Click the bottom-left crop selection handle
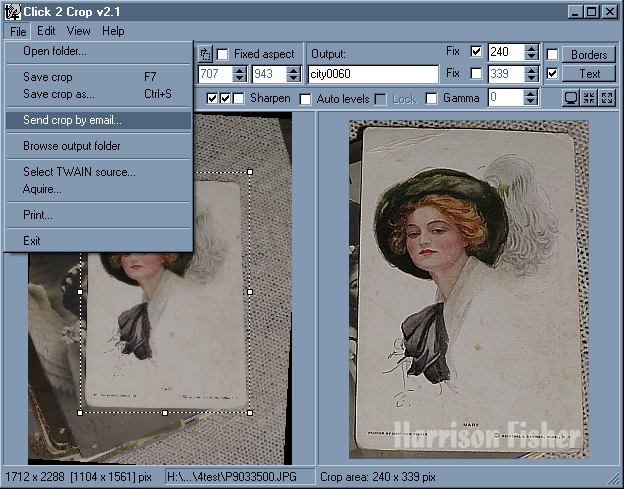 (80, 413)
